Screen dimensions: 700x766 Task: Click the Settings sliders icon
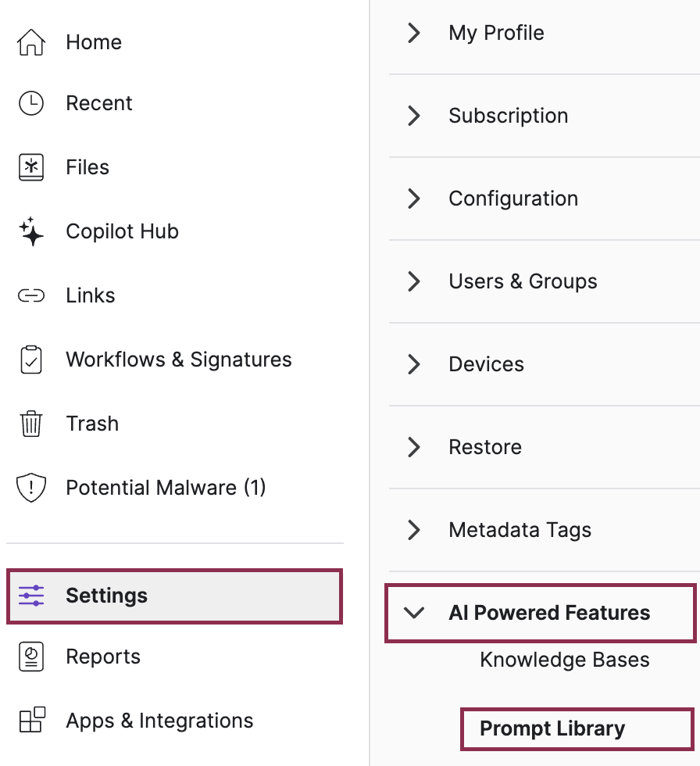(x=31, y=596)
